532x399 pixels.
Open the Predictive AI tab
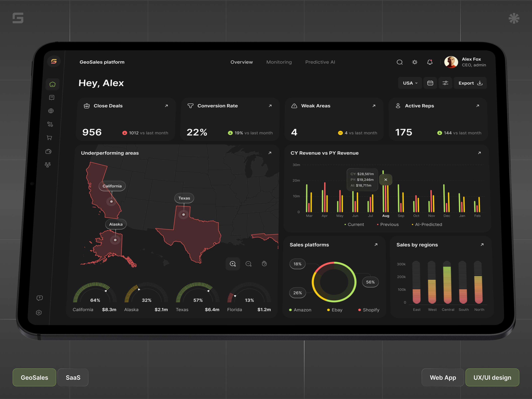(x=320, y=62)
